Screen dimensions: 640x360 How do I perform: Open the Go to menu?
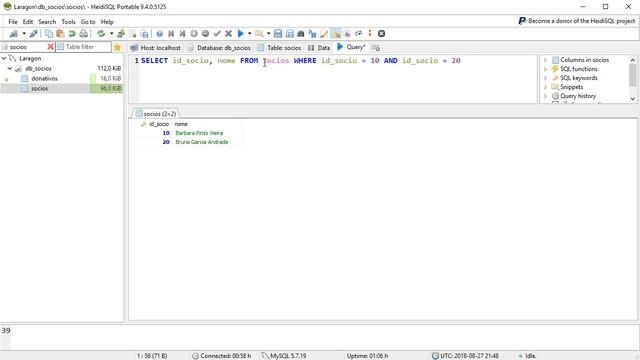point(88,22)
